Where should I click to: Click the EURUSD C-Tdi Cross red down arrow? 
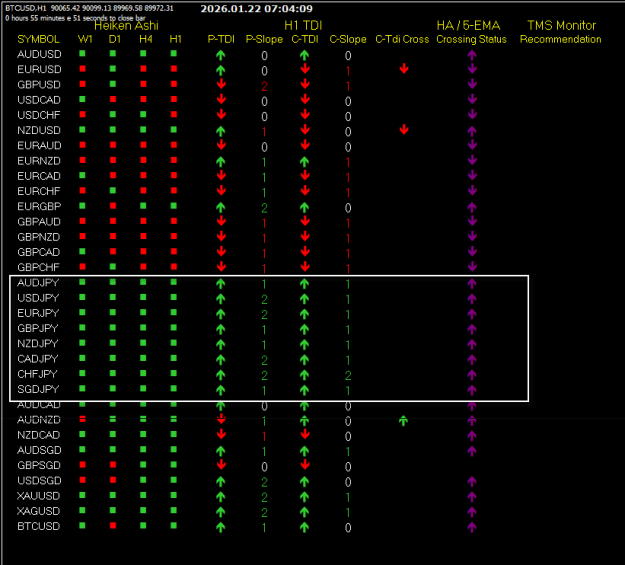(404, 69)
